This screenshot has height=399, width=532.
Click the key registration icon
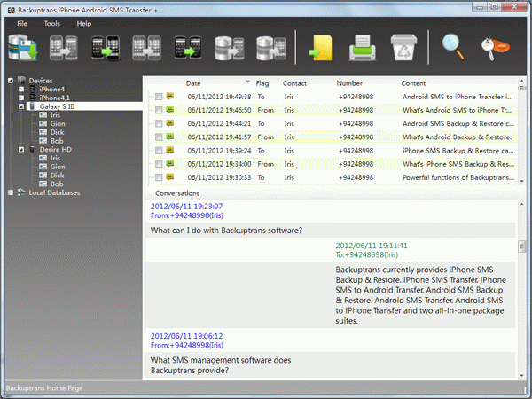[x=495, y=48]
